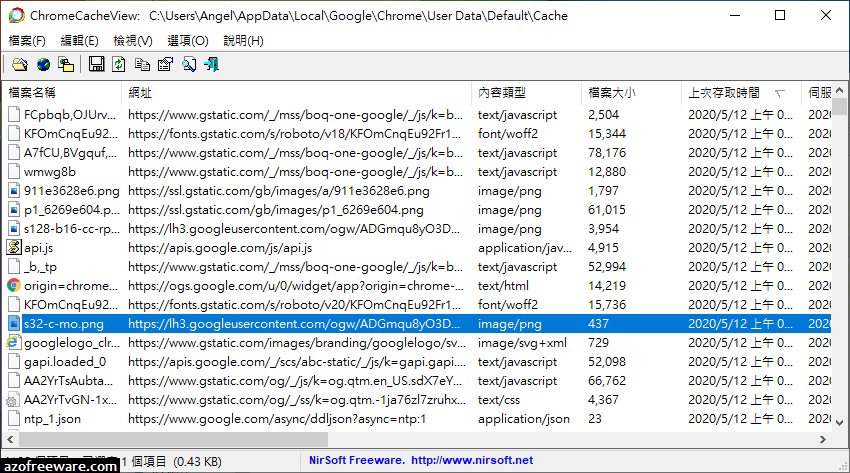Screen dimensions: 850x473
Task: Click IE icon beside googlelogo_clr row
Action: [14, 342]
